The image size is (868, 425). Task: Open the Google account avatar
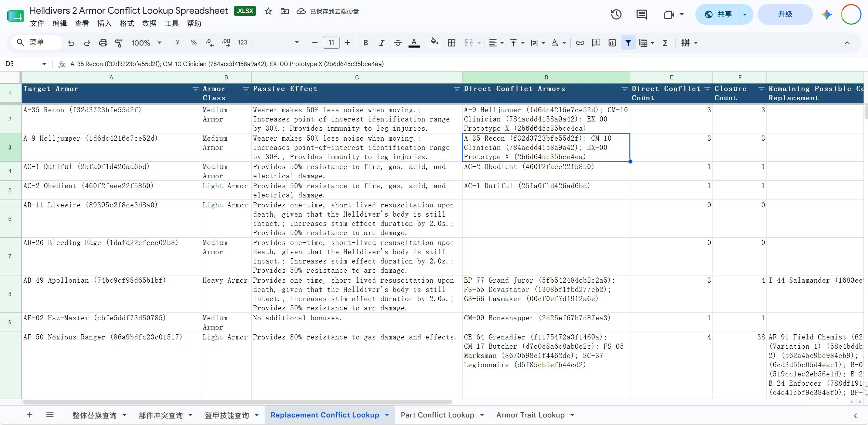[851, 14]
